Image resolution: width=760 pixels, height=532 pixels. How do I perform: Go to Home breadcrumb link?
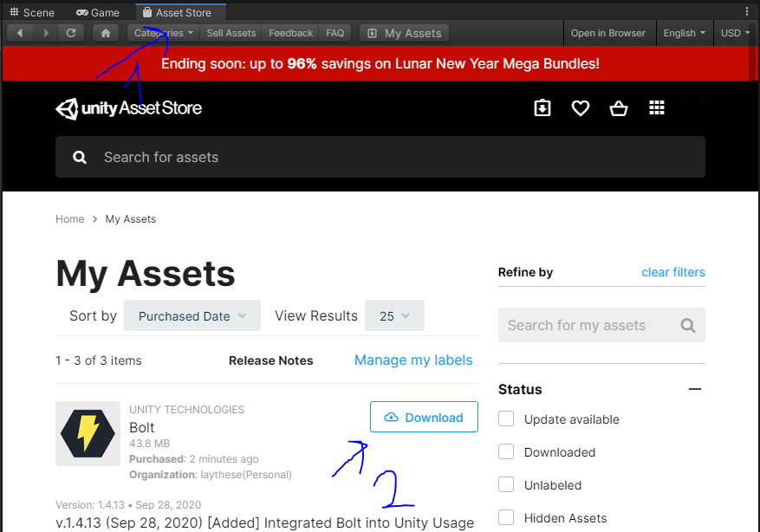point(70,219)
